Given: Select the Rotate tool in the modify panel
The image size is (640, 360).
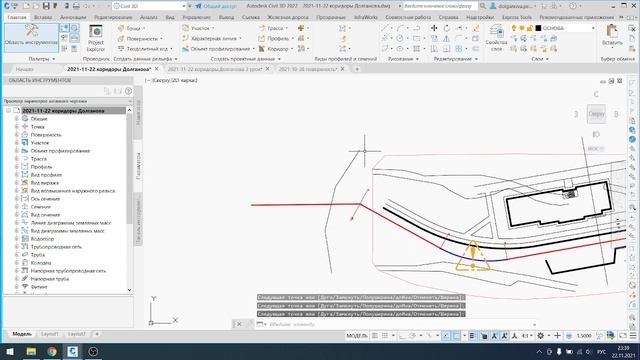Looking at the screenshot, I should (x=447, y=28).
